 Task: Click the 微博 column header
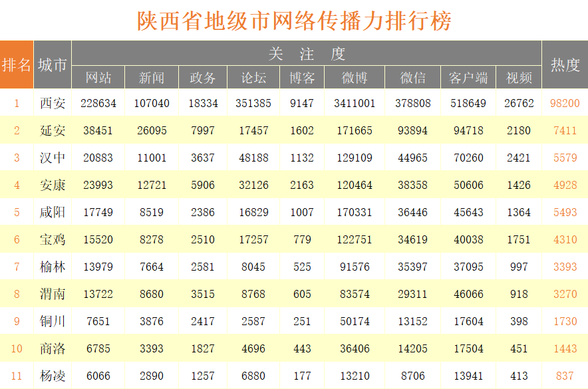click(355, 78)
